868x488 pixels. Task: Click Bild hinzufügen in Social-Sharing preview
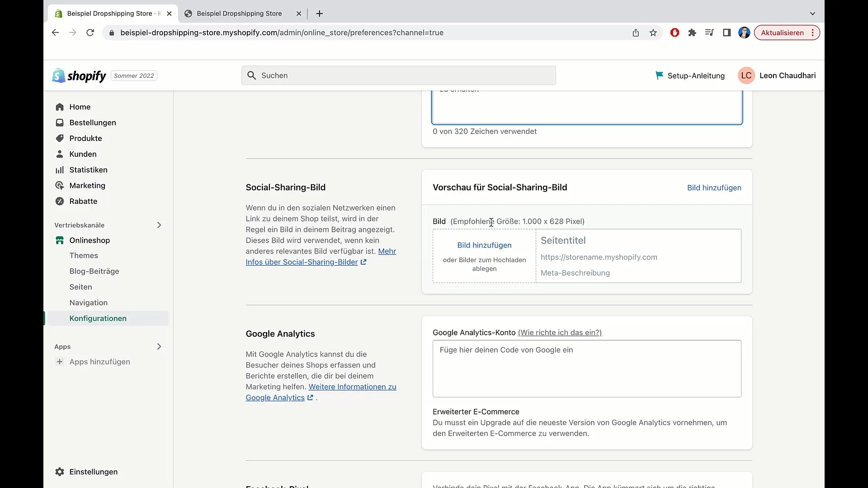pos(715,188)
